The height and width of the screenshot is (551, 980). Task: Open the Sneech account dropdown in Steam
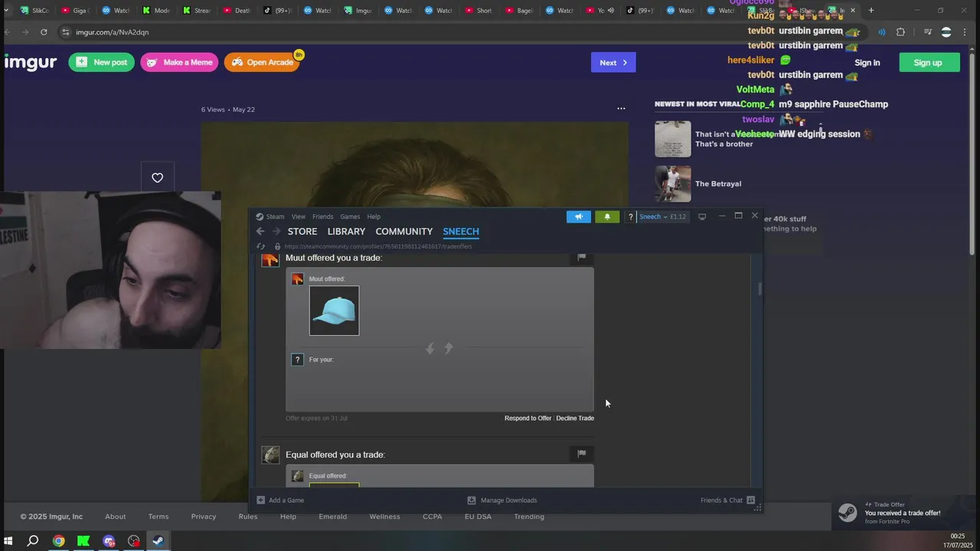(663, 217)
